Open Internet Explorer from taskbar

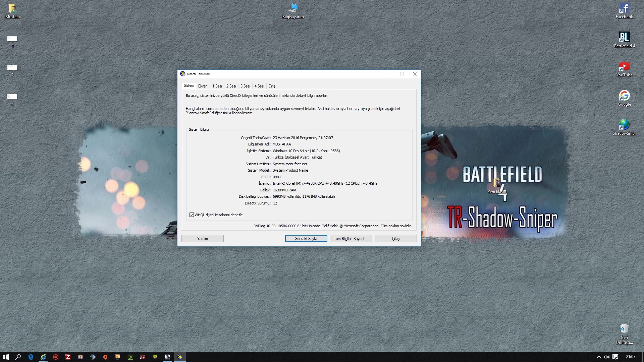pos(43,357)
